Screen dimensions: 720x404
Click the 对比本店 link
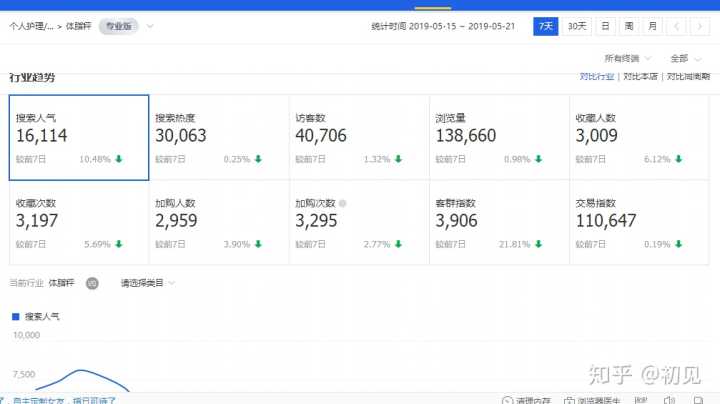click(640, 76)
